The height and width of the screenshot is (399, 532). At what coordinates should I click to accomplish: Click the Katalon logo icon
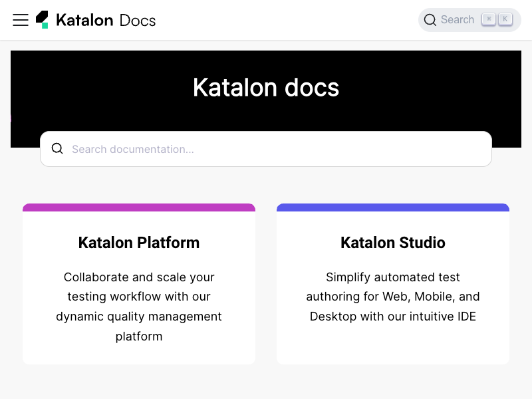(x=42, y=20)
